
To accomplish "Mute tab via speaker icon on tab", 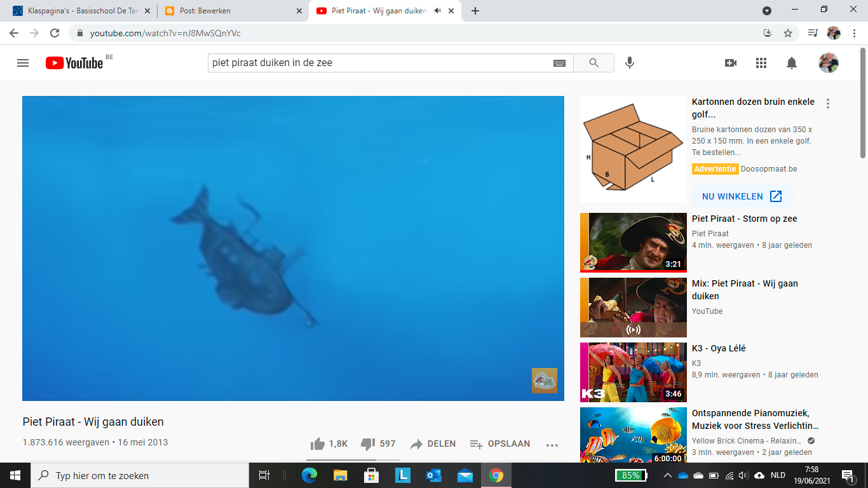I will tap(437, 11).
